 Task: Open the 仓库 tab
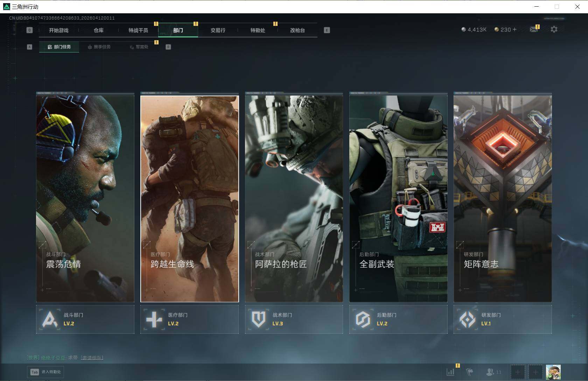point(99,30)
